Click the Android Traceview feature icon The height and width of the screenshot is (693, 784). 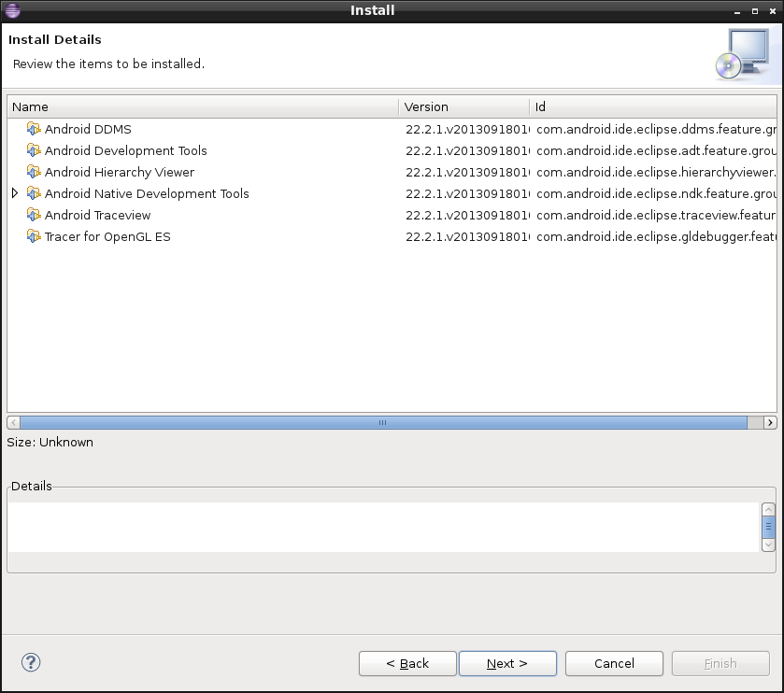(35, 215)
